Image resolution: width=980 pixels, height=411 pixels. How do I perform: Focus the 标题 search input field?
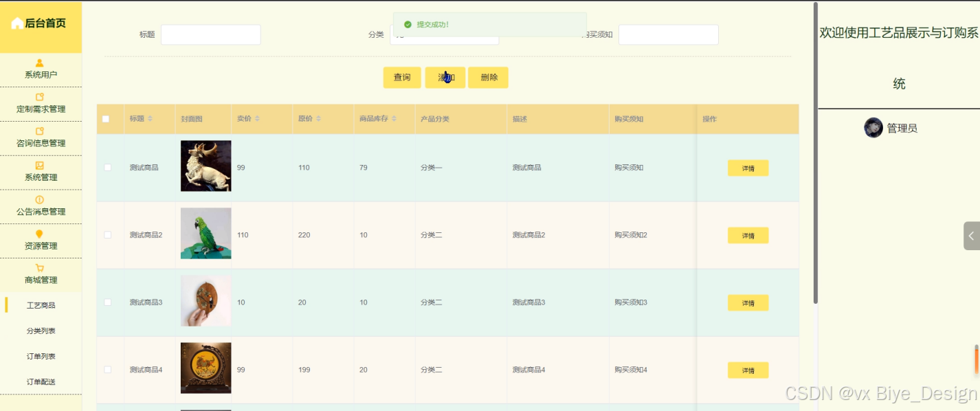(x=210, y=34)
